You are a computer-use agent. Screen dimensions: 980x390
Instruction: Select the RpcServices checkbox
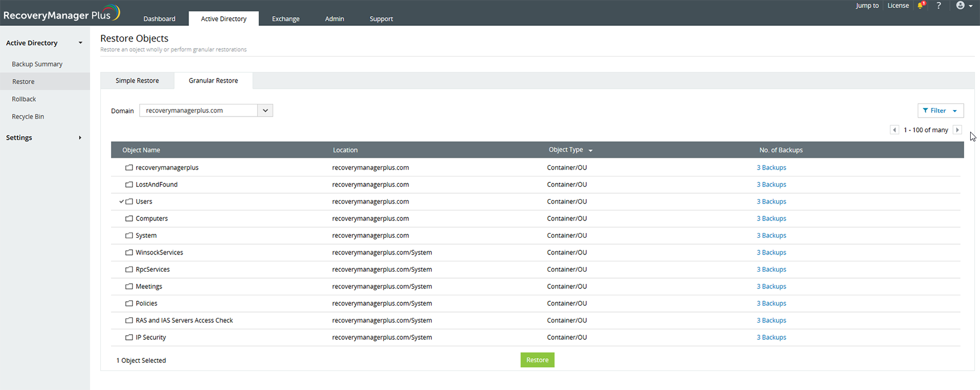tap(129, 269)
